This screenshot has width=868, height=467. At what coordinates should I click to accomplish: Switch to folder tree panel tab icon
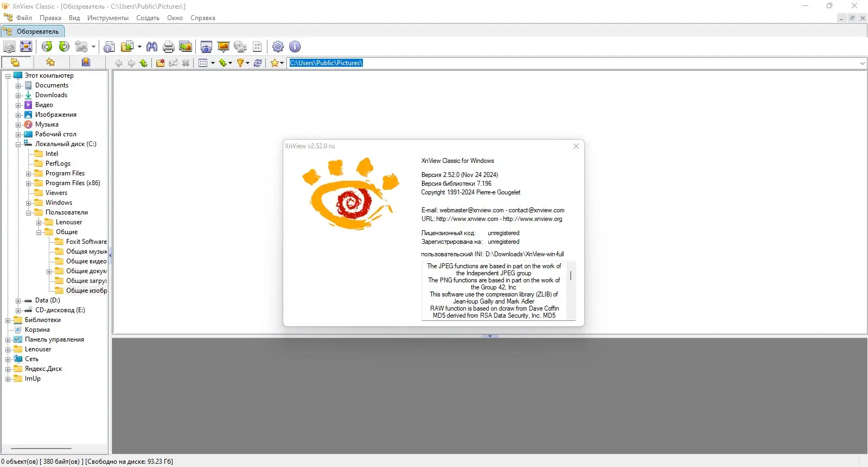point(15,62)
